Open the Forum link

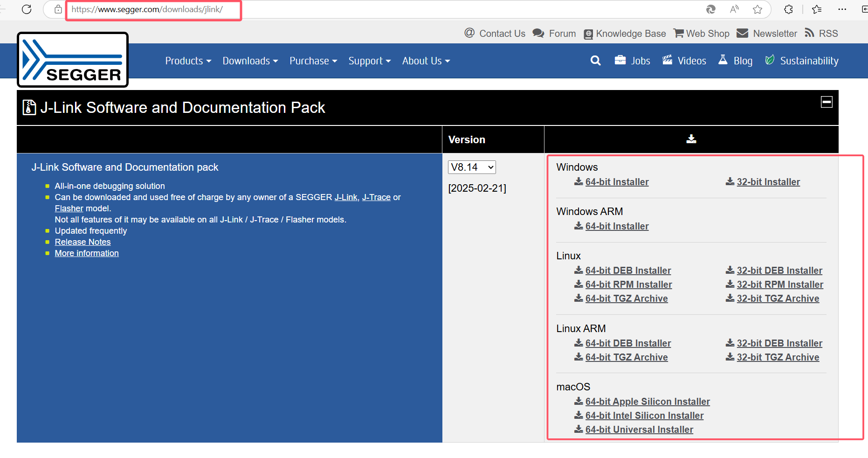pyautogui.click(x=562, y=34)
